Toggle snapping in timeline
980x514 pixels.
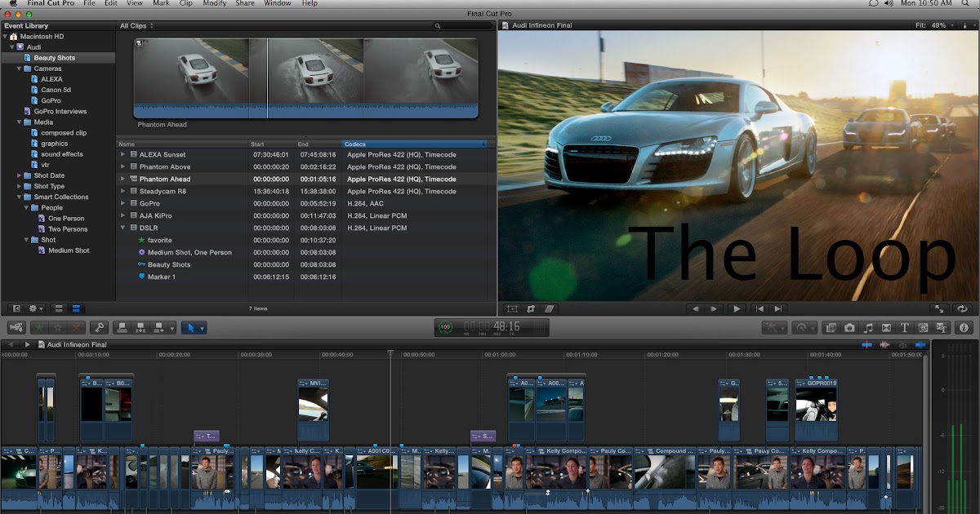920,344
